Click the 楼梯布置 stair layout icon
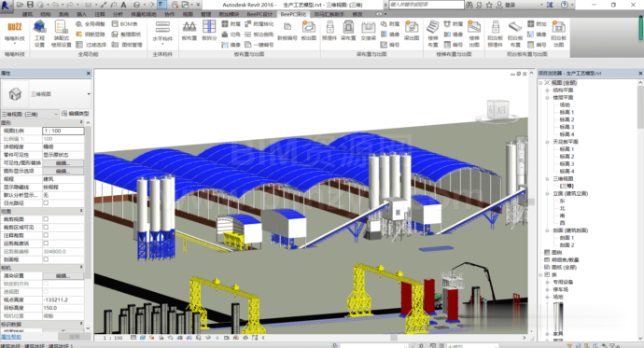Screen dimensions: 644x348 click(433, 34)
